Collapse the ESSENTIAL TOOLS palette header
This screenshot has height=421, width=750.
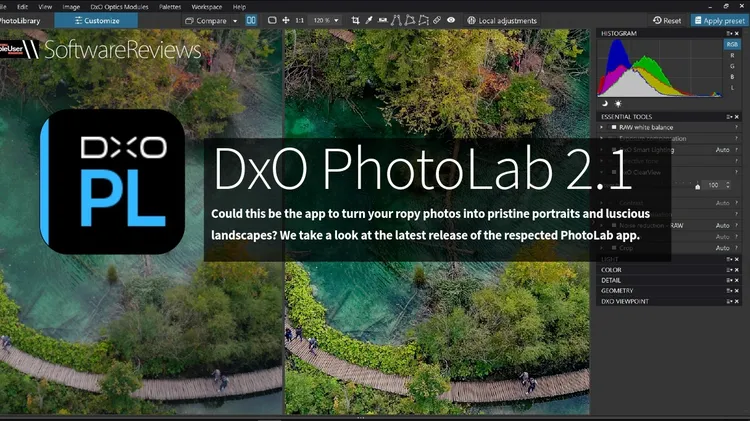pyautogui.click(x=627, y=117)
